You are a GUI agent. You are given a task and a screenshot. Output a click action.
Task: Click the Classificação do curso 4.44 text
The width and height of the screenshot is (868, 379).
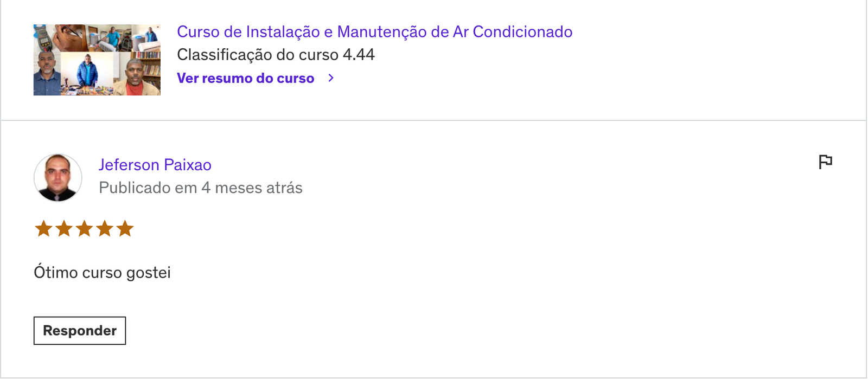[276, 55]
